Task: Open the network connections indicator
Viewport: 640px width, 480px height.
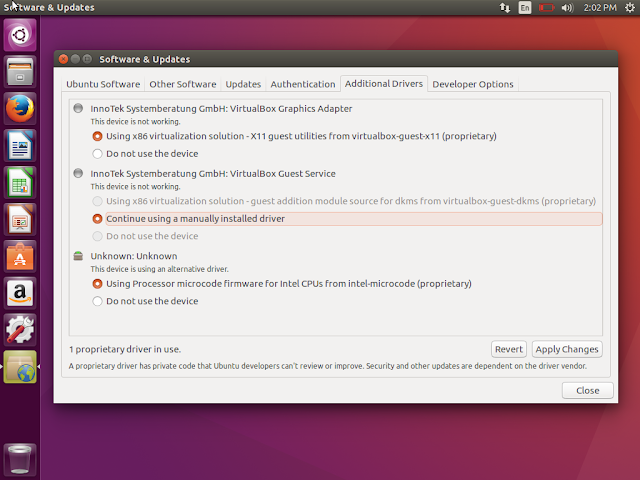Action: (x=504, y=7)
